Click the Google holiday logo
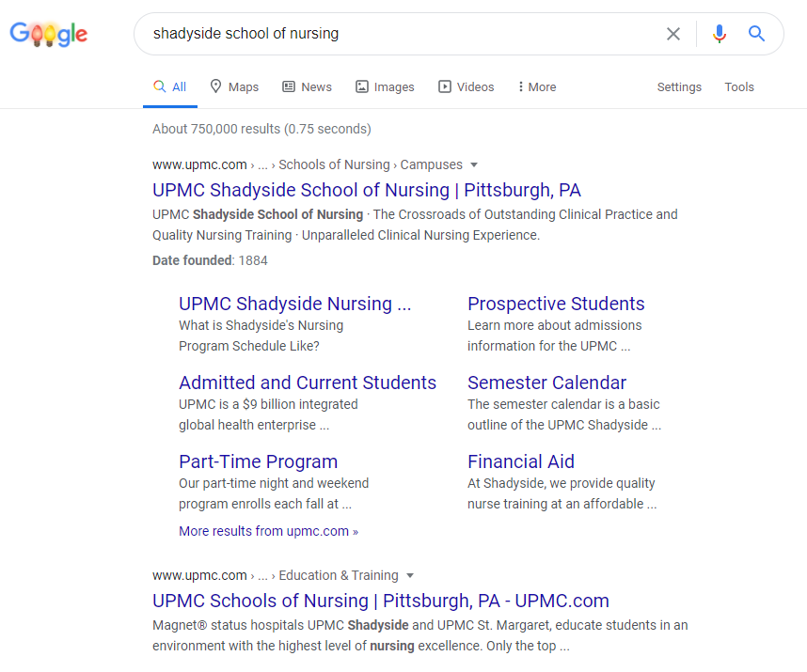Image resolution: width=807 pixels, height=672 pixels. click(x=49, y=35)
